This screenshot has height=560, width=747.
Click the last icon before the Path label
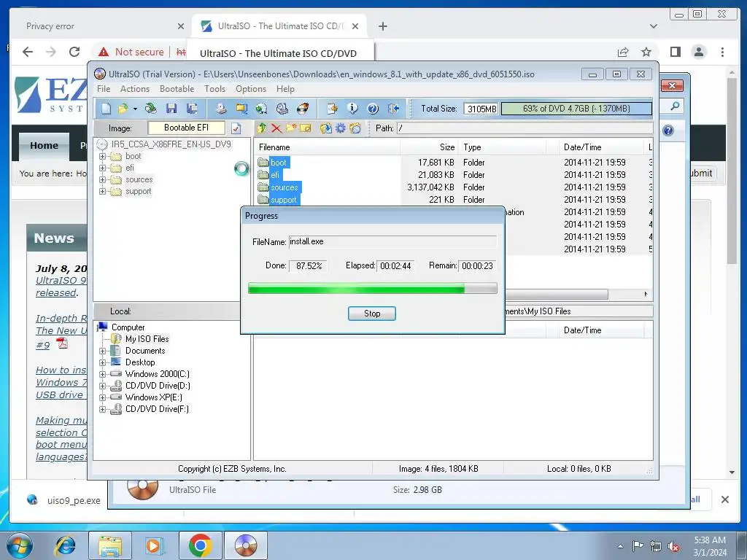pos(355,128)
